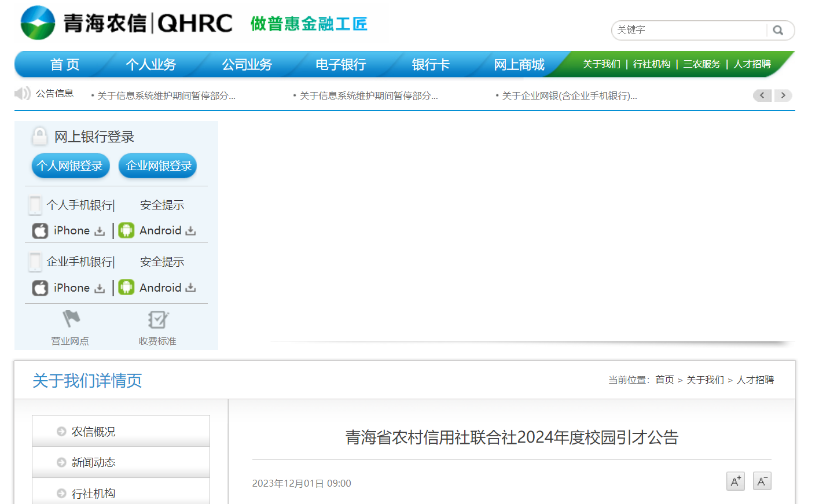
Task: Click the Android robot icon under 企业手机银行
Action: tap(126, 287)
